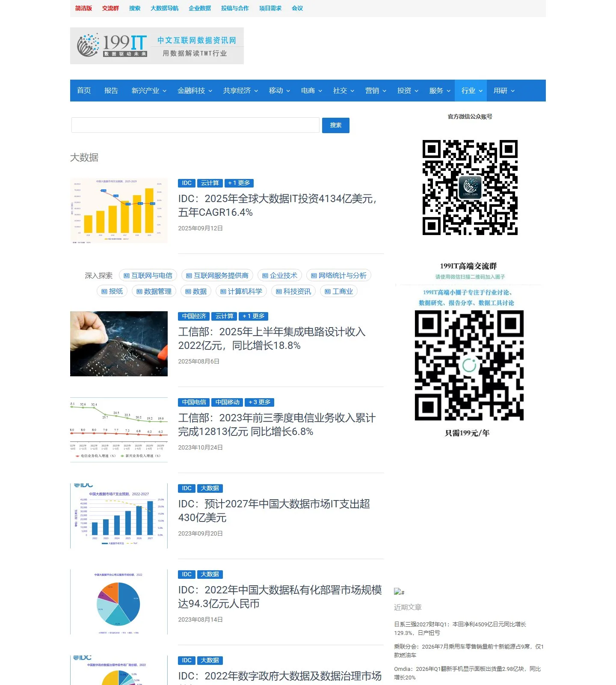616x685 pixels.
Task: Click +1 更多 tag on the 2025年09月12日 article
Action: click(x=239, y=183)
